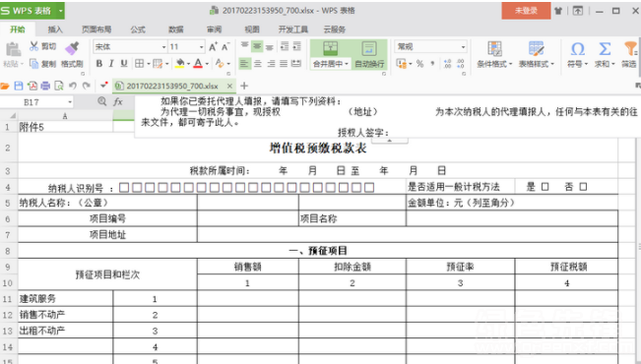641x364 pixels.
Task: Toggle bold formatting
Action: [x=98, y=64]
